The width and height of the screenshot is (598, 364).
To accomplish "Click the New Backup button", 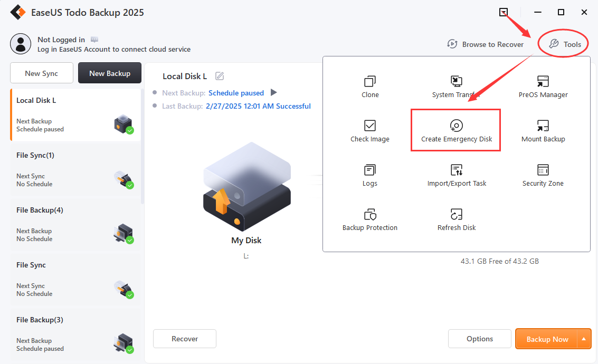I will (110, 73).
